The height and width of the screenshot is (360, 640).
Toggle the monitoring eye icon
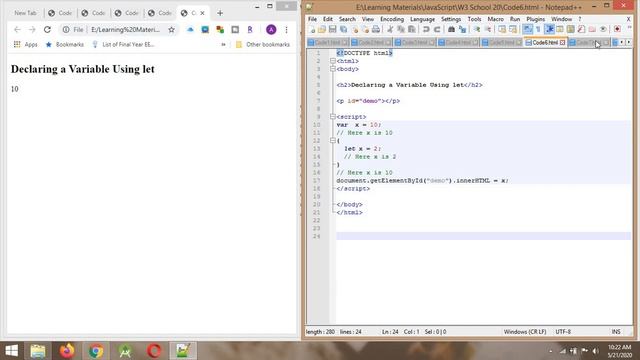[x=603, y=29]
